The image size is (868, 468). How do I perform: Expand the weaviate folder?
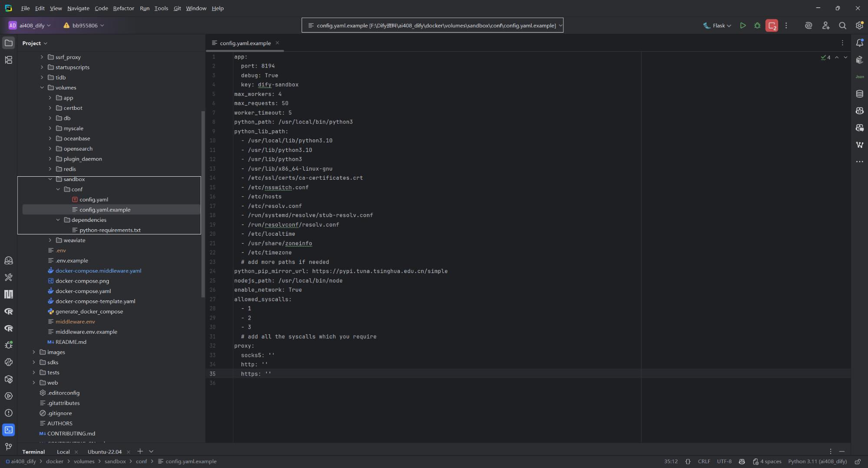tap(50, 240)
